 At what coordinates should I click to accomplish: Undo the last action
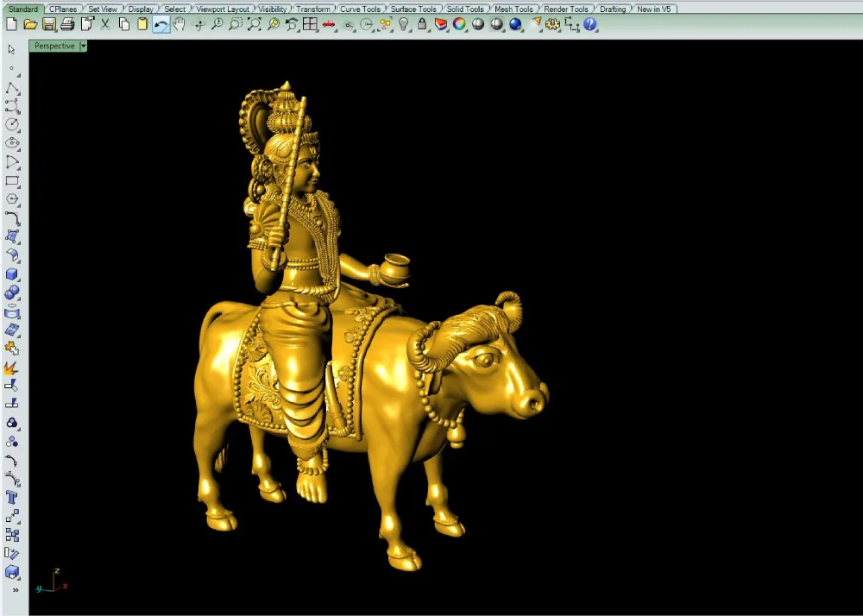point(161,24)
